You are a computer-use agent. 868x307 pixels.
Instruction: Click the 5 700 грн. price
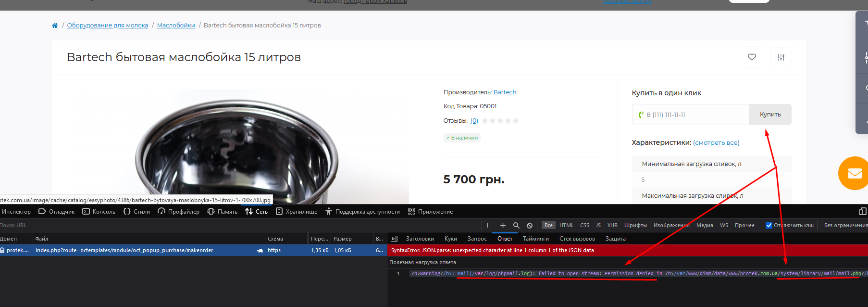tap(474, 179)
